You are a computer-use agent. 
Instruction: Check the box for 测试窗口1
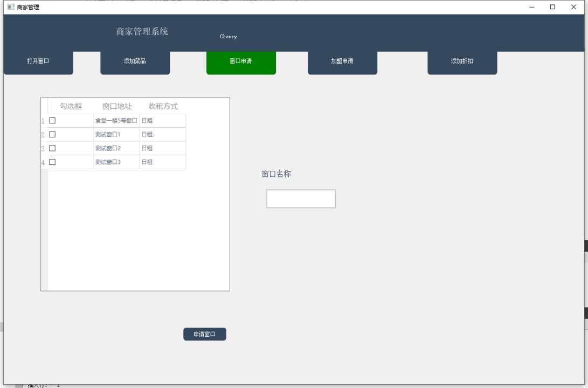52,134
